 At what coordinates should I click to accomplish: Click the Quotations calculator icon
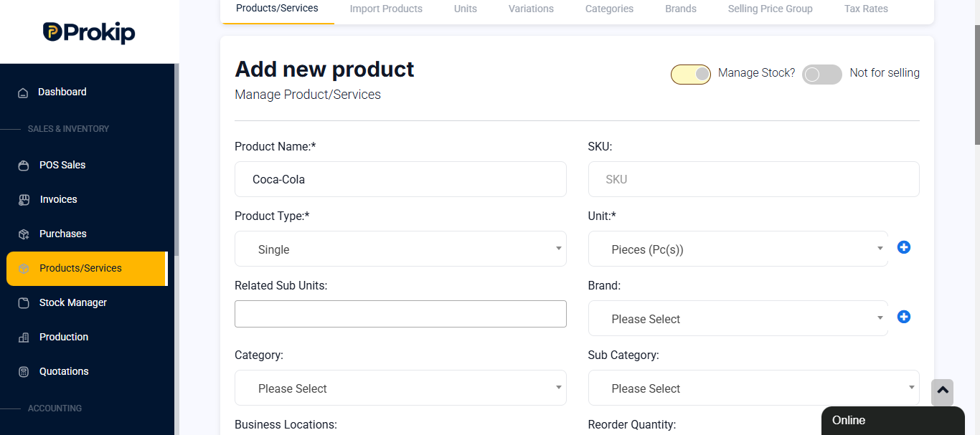[x=24, y=372]
